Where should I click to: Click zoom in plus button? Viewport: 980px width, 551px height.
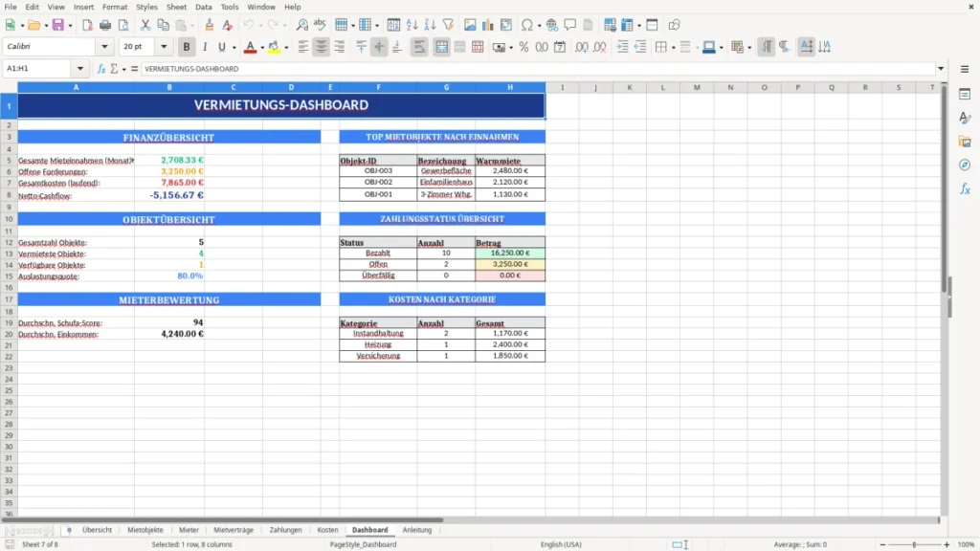click(x=947, y=544)
